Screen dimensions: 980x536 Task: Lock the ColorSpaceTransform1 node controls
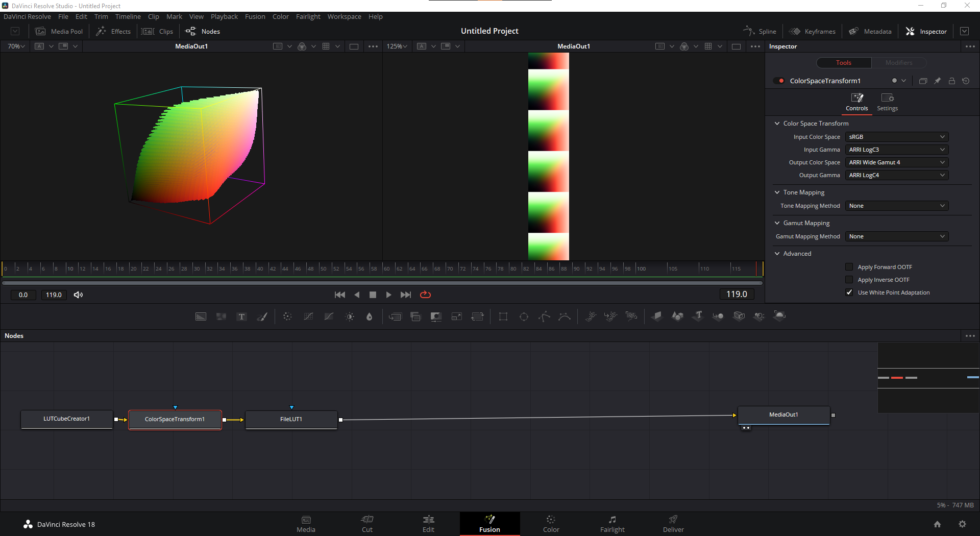click(x=952, y=81)
